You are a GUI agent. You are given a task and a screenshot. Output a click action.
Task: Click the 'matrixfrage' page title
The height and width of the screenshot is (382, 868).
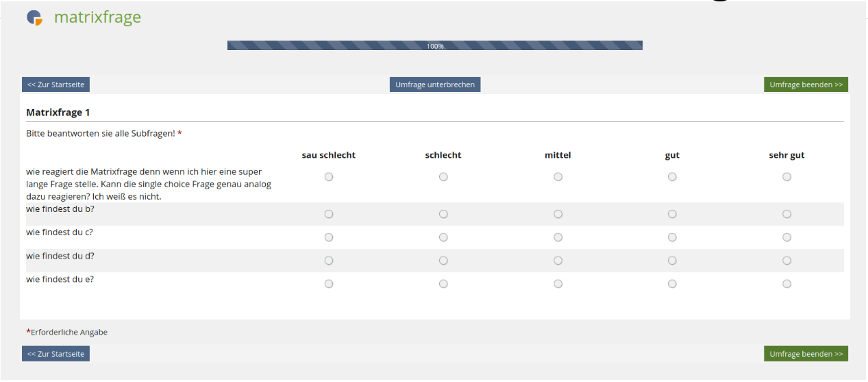97,17
